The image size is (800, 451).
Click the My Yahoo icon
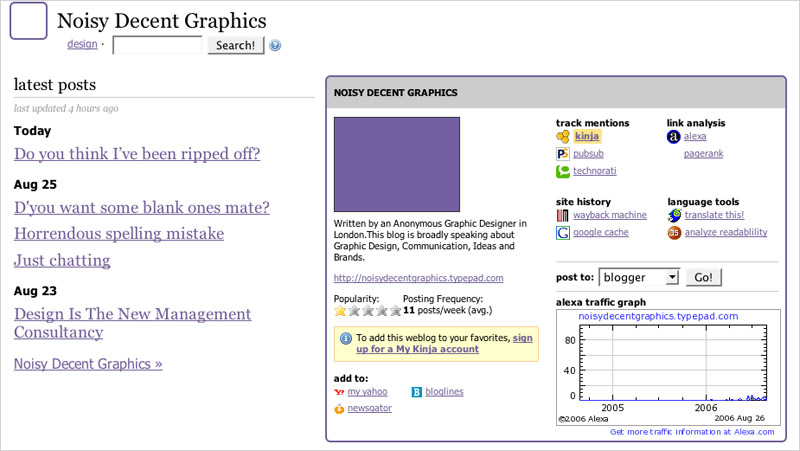click(x=339, y=392)
